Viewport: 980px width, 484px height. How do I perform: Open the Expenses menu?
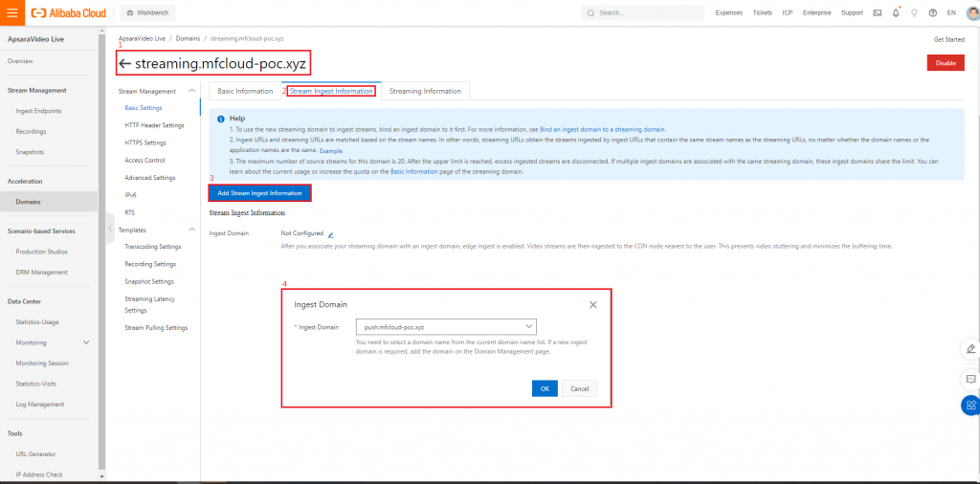click(x=728, y=12)
